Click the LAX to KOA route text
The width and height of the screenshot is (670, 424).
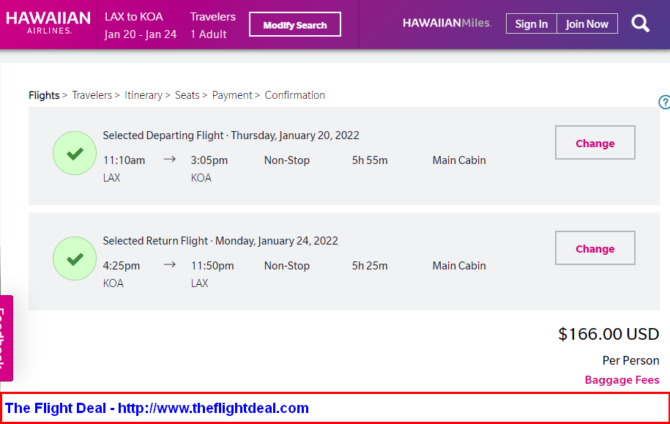pyautogui.click(x=134, y=17)
